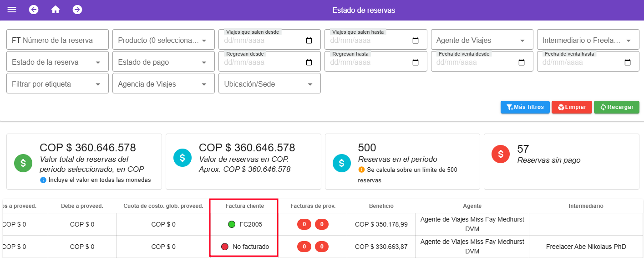Click the back arrow icon

click(34, 10)
